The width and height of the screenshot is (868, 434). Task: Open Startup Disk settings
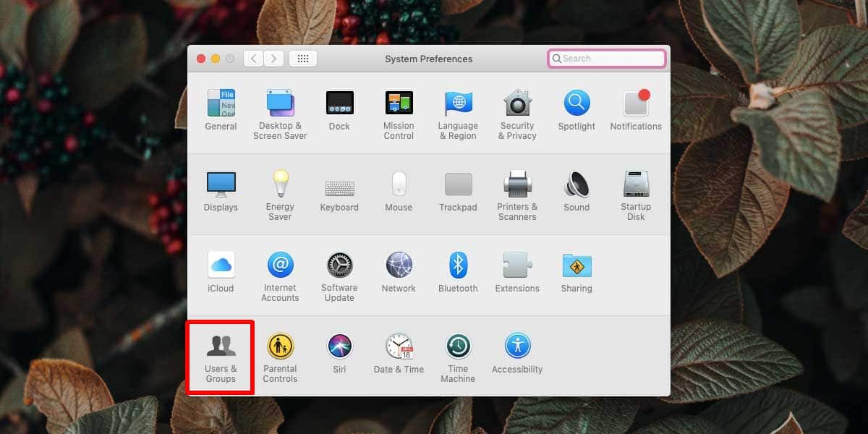pyautogui.click(x=636, y=184)
